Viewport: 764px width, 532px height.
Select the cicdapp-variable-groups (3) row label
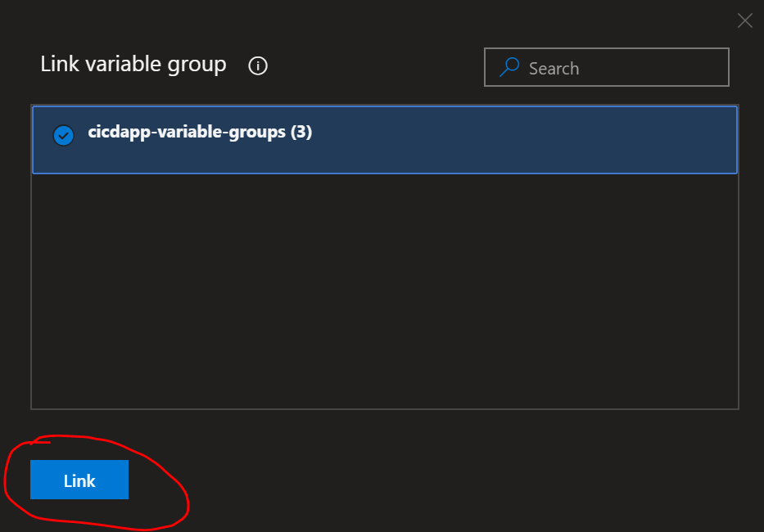tap(200, 133)
